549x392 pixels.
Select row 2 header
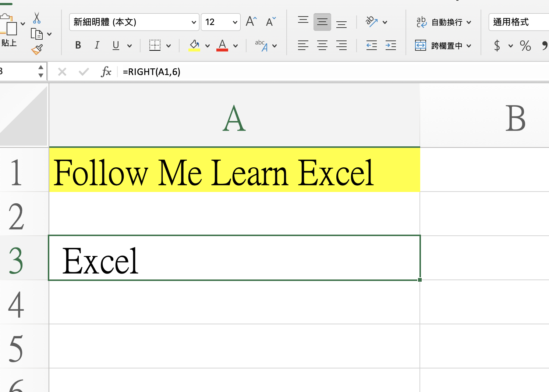click(24, 214)
